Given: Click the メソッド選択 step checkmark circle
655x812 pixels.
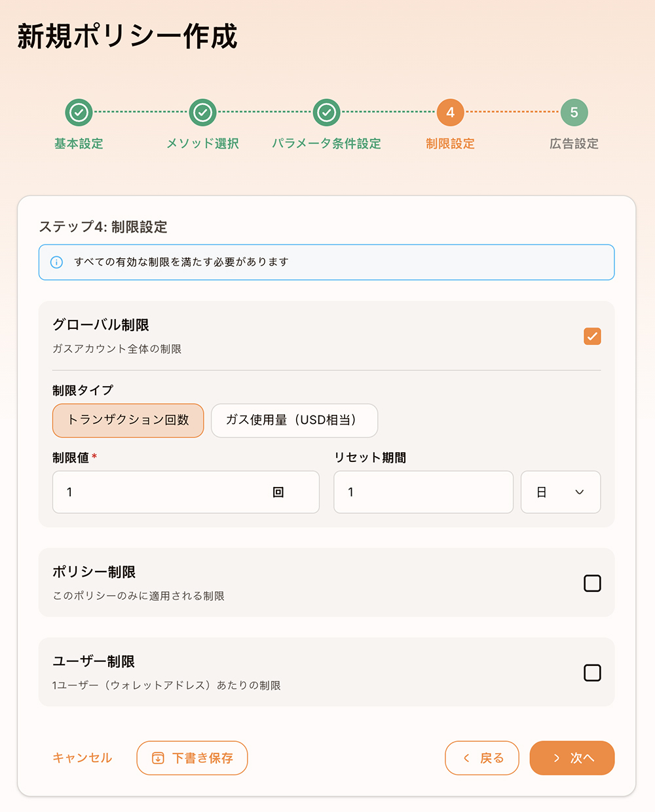Looking at the screenshot, I should pyautogui.click(x=202, y=113).
